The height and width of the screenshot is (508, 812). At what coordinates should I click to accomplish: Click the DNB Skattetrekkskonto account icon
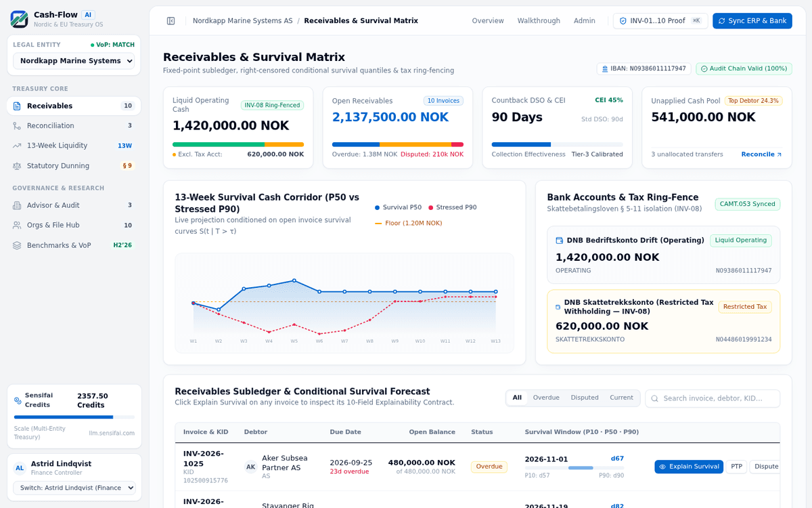point(558,307)
